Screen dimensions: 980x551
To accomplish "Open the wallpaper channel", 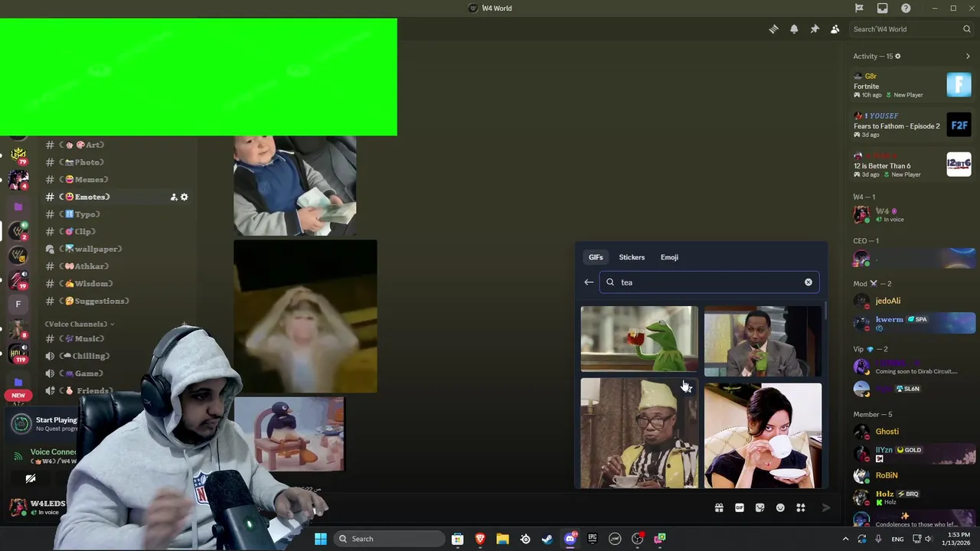I will coord(118,249).
